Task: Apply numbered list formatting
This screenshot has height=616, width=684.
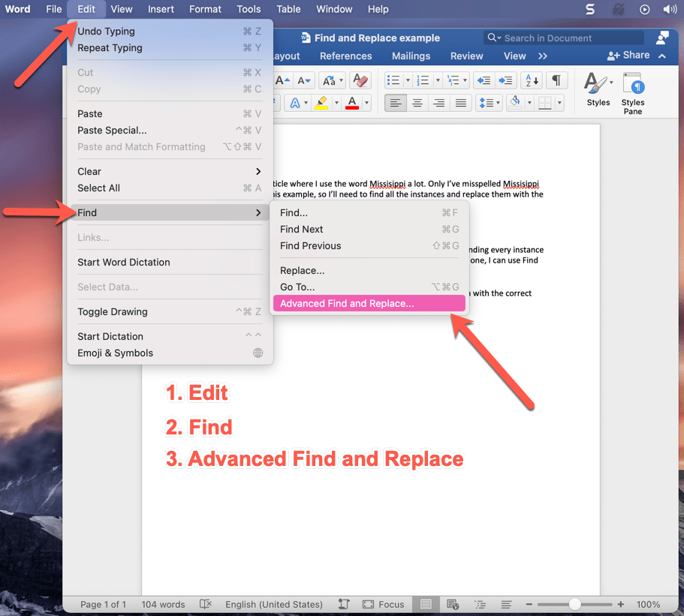Action: 423,80
